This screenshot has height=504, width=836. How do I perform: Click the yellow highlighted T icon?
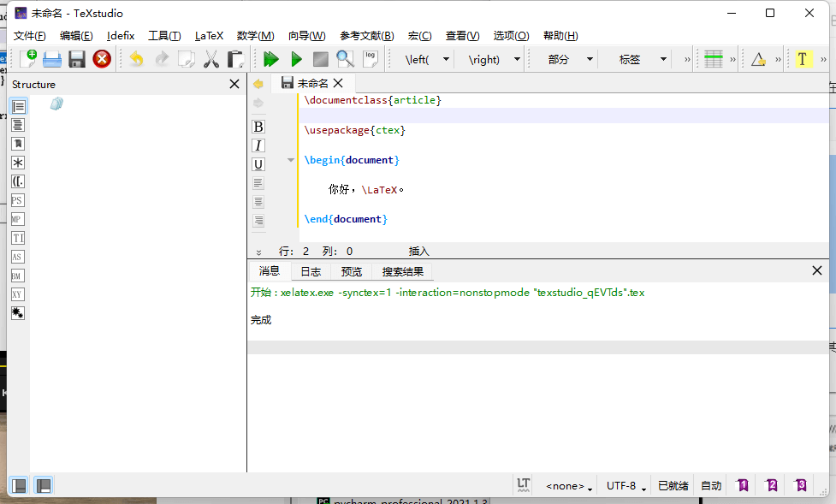pos(803,59)
